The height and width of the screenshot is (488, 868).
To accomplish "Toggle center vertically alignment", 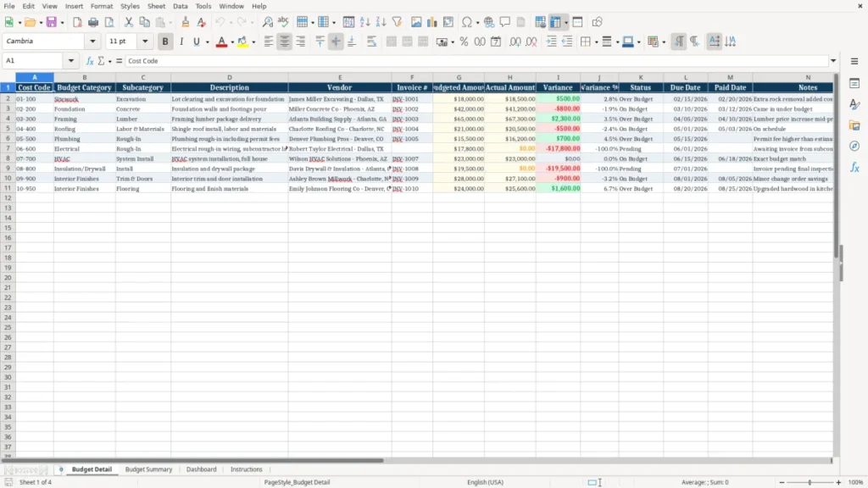I will point(336,42).
